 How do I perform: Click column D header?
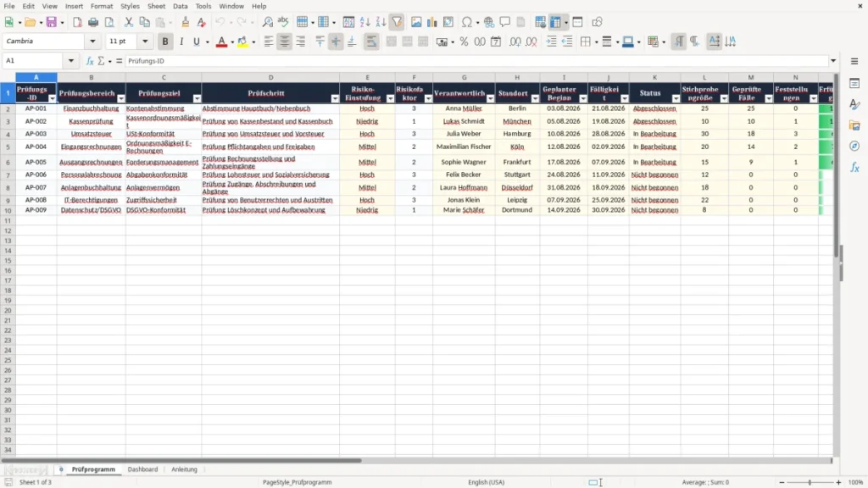(x=270, y=77)
